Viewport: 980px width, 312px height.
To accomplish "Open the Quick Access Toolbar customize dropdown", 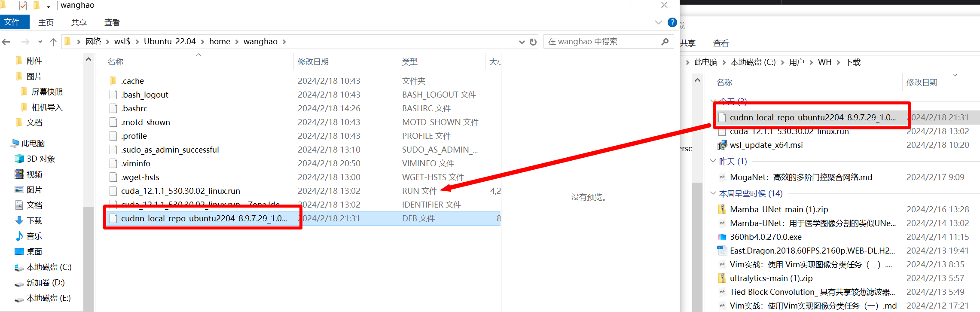I will 48,6.
